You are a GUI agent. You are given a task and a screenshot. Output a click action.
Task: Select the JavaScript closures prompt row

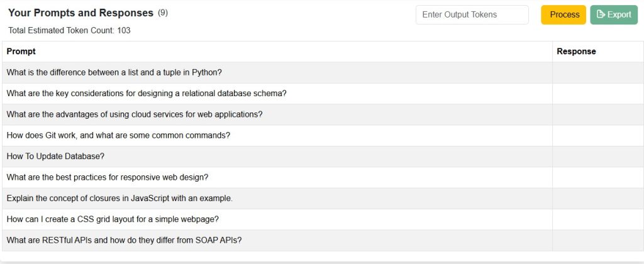pos(277,198)
